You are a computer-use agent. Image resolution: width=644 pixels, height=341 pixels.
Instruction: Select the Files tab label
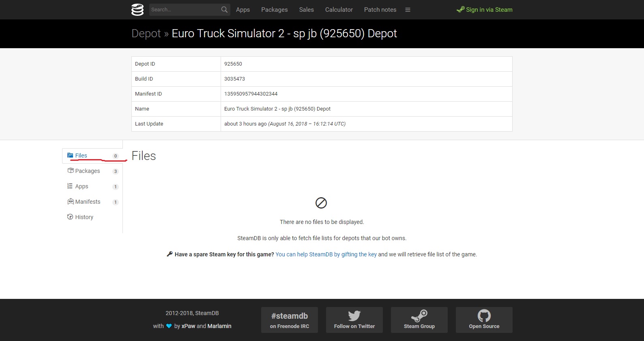81,156
